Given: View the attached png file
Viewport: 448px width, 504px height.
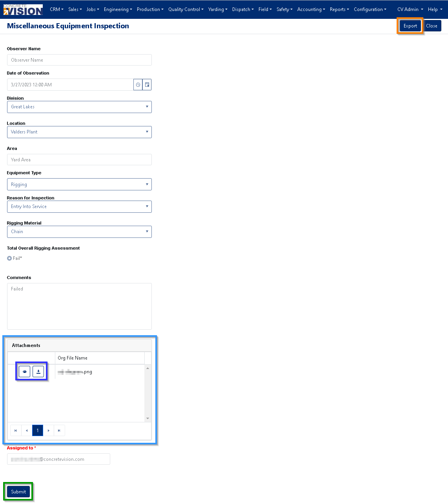Looking at the screenshot, I should [x=25, y=371].
